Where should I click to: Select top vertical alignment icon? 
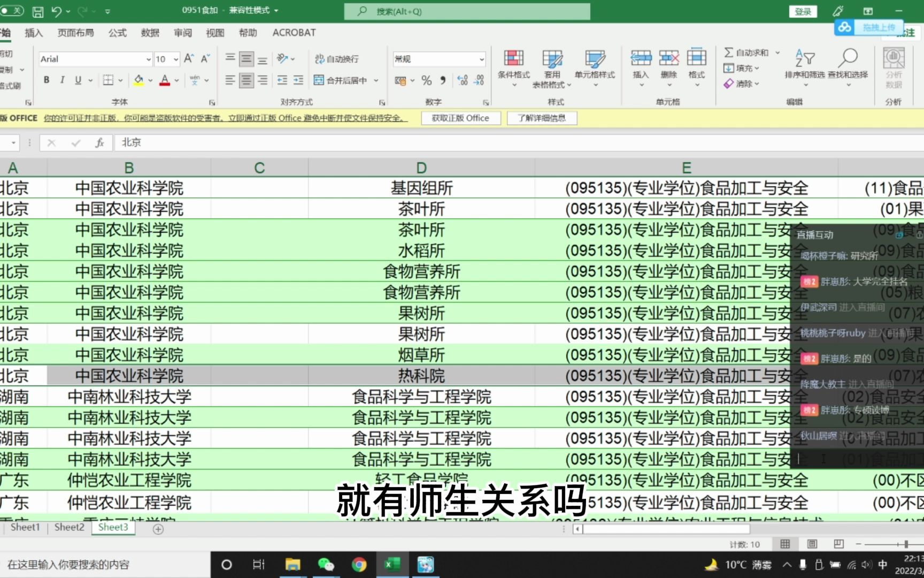pyautogui.click(x=230, y=58)
